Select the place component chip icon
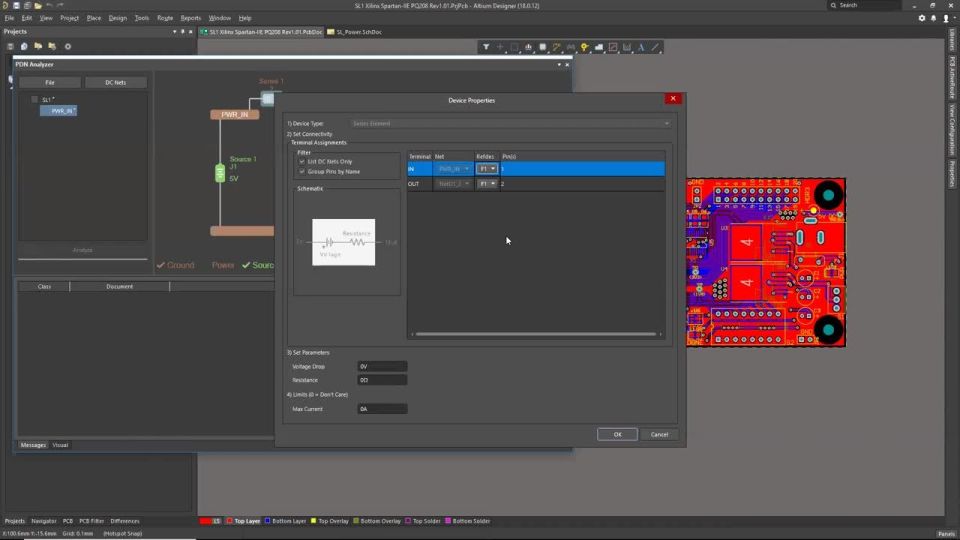This screenshot has height=540, width=960. click(x=542, y=47)
